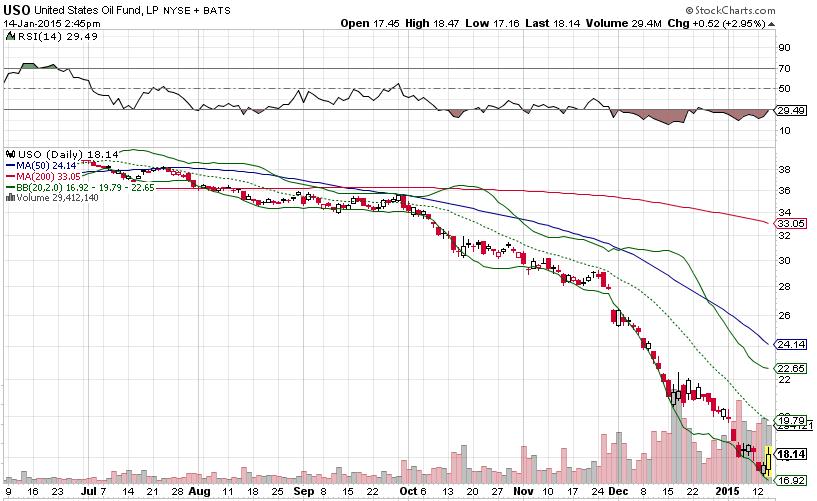Image resolution: width=817 pixels, height=501 pixels.
Task: Click the 19.79 middle Bollinger band tag
Action: (x=791, y=420)
